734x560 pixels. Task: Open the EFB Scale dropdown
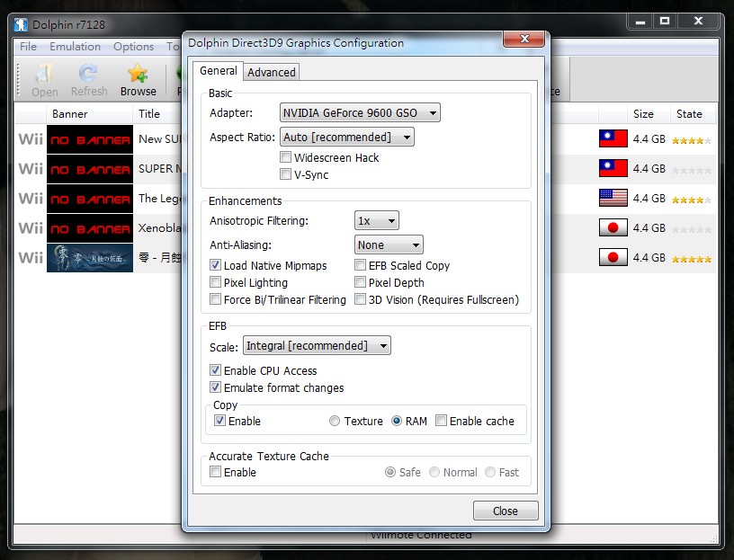tap(317, 346)
